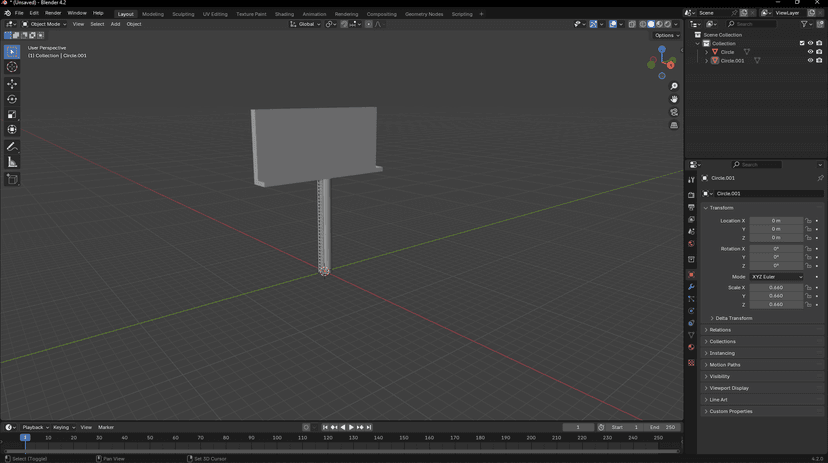
Task: Open the Object Constraints properties tab
Action: tap(691, 323)
